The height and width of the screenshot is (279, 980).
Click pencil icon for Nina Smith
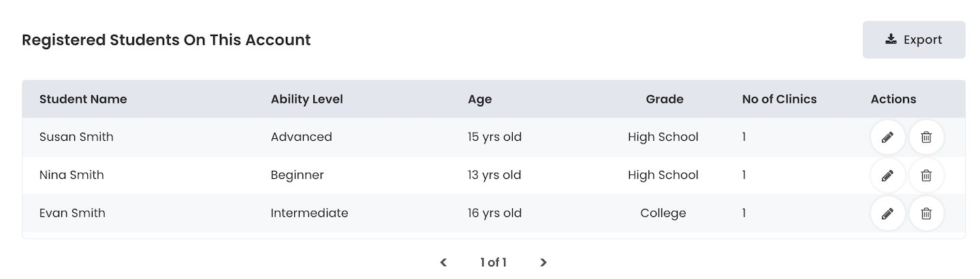click(887, 176)
